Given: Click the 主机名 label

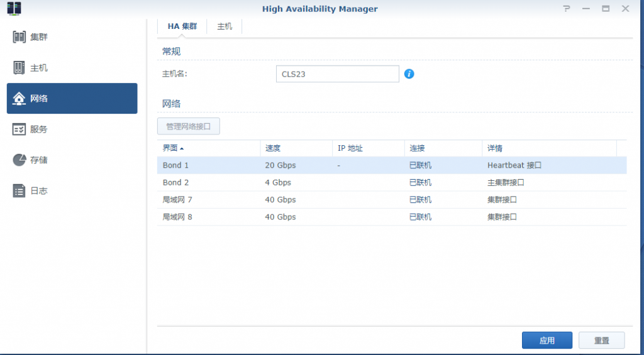Looking at the screenshot, I should click(x=175, y=74).
